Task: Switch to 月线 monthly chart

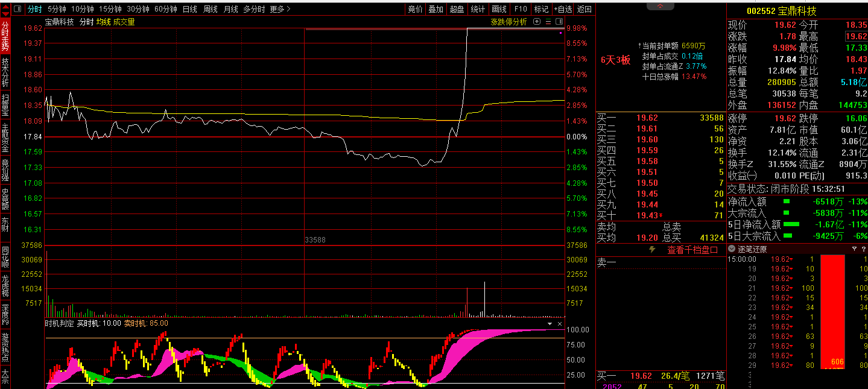Action: coord(230,9)
